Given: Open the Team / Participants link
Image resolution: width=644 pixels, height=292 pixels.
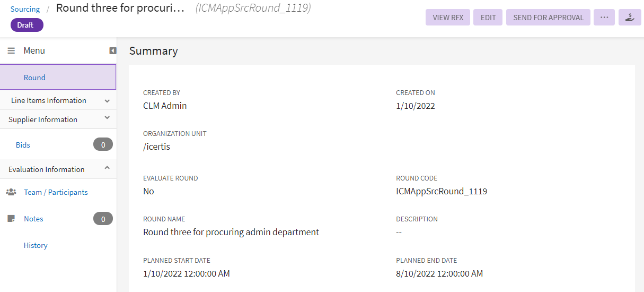Looking at the screenshot, I should (56, 192).
